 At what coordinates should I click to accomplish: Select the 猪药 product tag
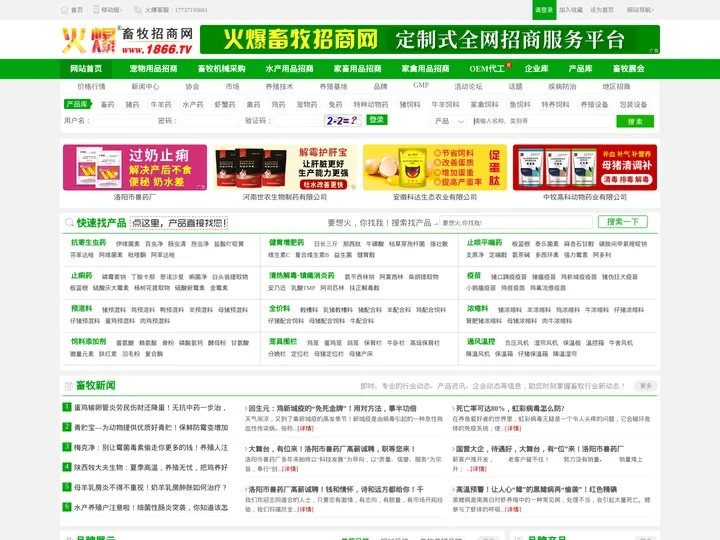tap(132, 105)
